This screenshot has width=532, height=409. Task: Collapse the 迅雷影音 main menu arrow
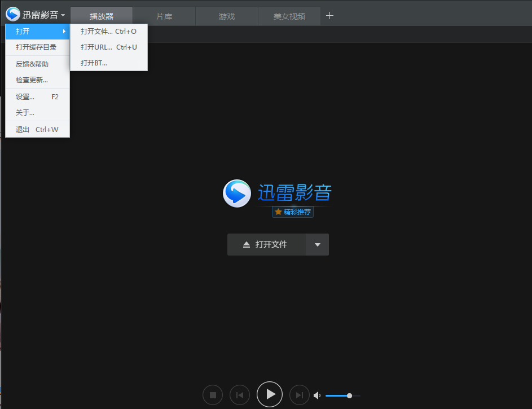click(x=63, y=15)
